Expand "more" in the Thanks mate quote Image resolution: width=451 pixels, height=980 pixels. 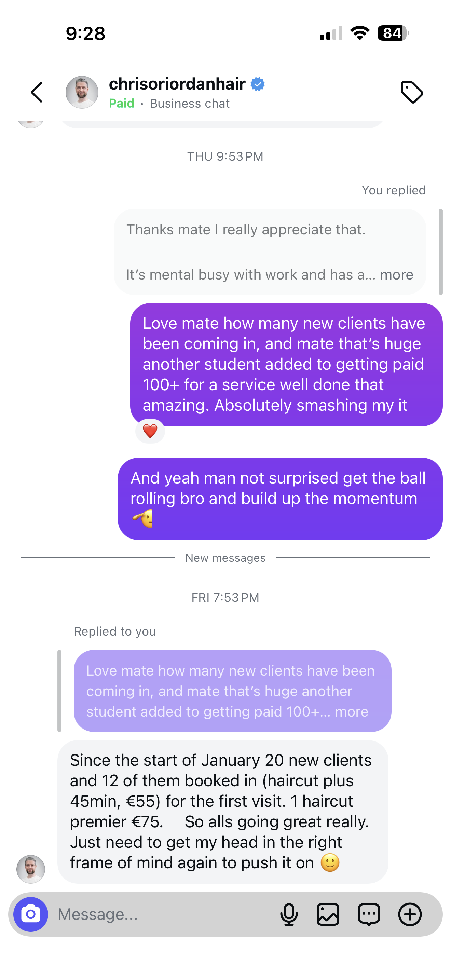pyautogui.click(x=397, y=275)
